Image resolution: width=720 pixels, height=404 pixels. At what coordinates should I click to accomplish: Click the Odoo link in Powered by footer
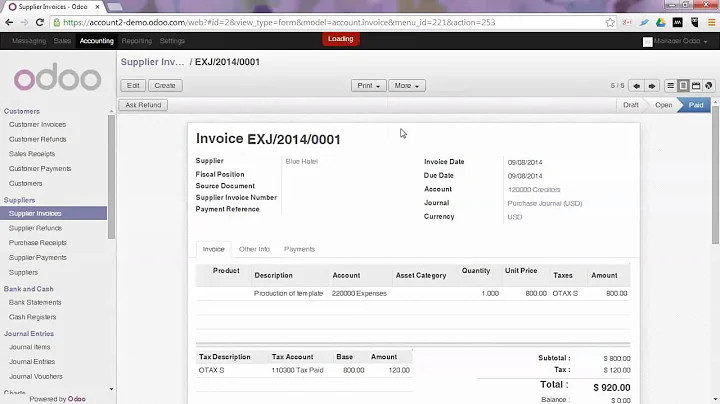pos(77,399)
